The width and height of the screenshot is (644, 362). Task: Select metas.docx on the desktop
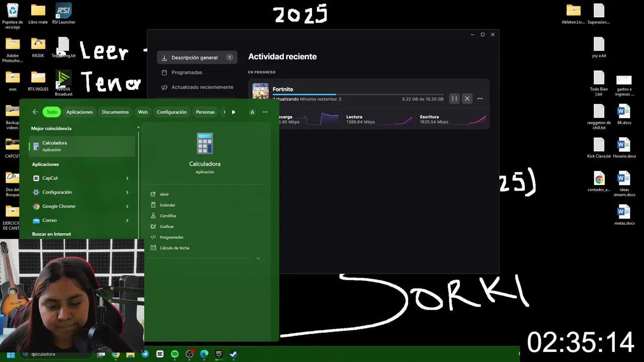624,215
